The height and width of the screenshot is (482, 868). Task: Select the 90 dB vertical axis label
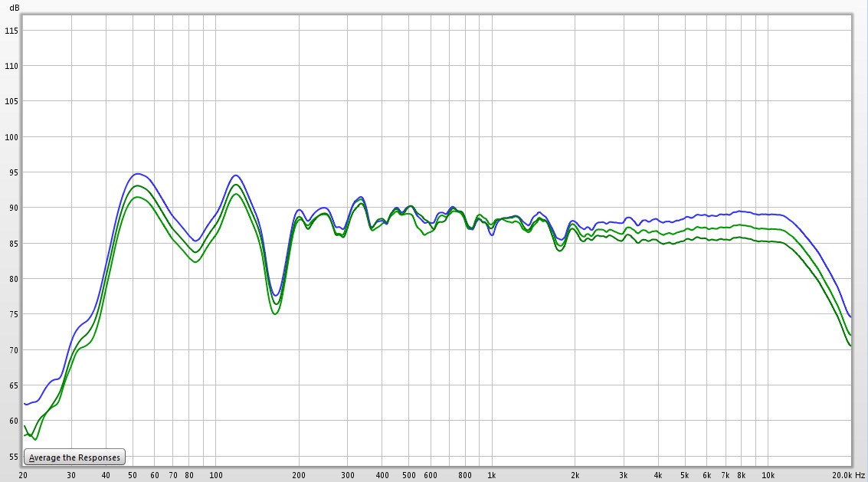(13, 208)
